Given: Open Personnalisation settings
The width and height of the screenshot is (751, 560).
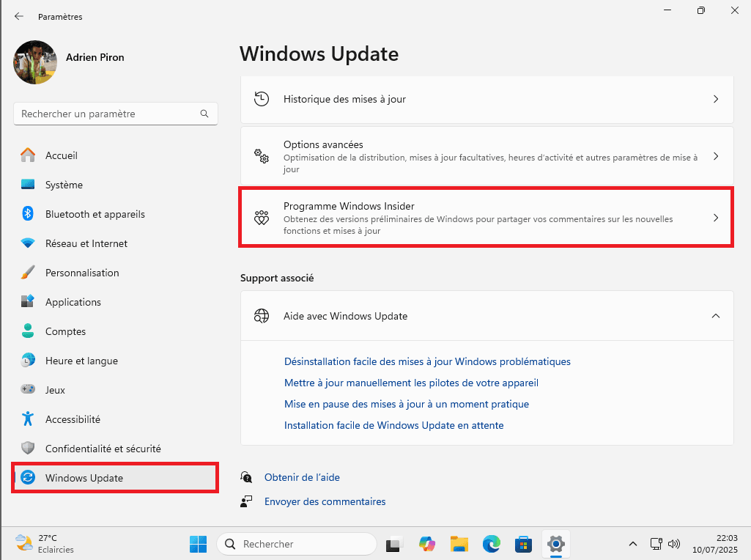Looking at the screenshot, I should pos(82,273).
